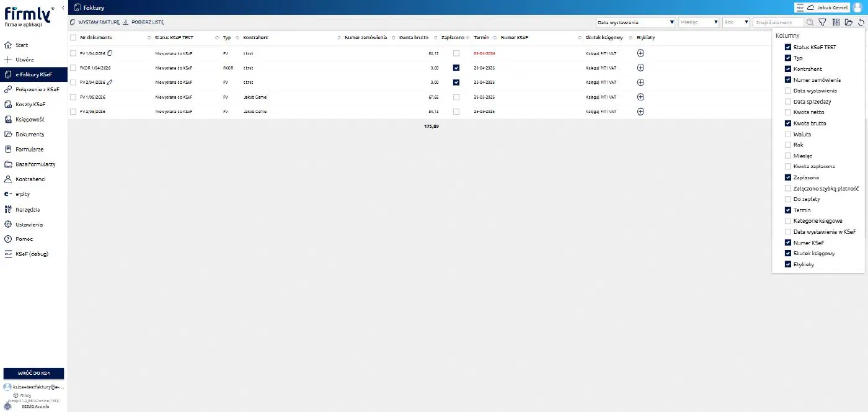Screen dimensions: 868x412
Task: Sort by the Nr dokumentu sort icon
Action: 149,38
